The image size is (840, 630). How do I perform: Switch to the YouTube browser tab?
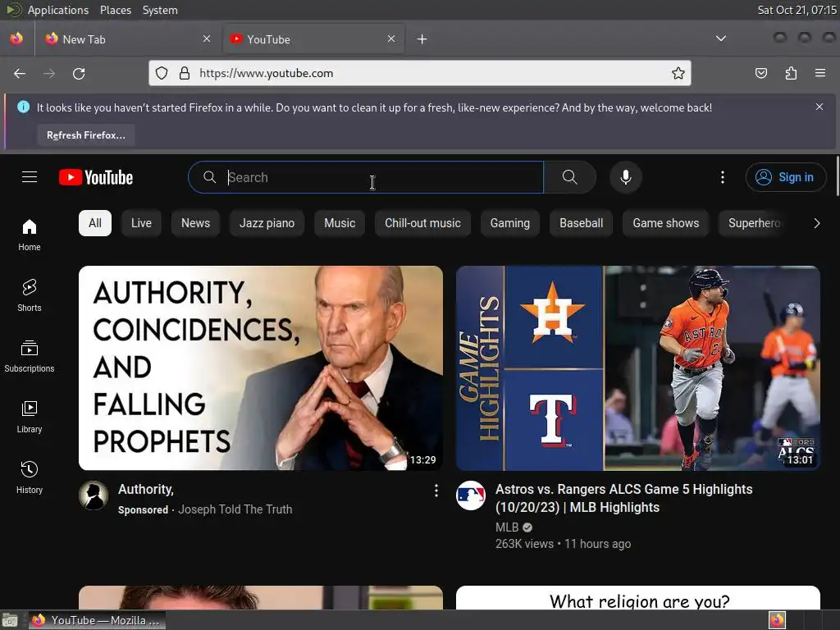pyautogui.click(x=313, y=39)
